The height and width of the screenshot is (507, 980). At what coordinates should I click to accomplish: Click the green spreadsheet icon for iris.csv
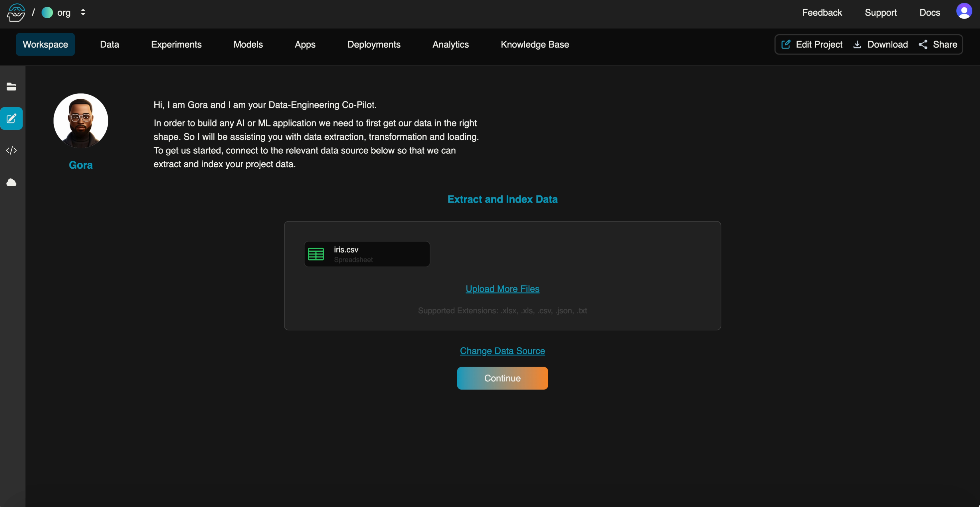(316, 254)
